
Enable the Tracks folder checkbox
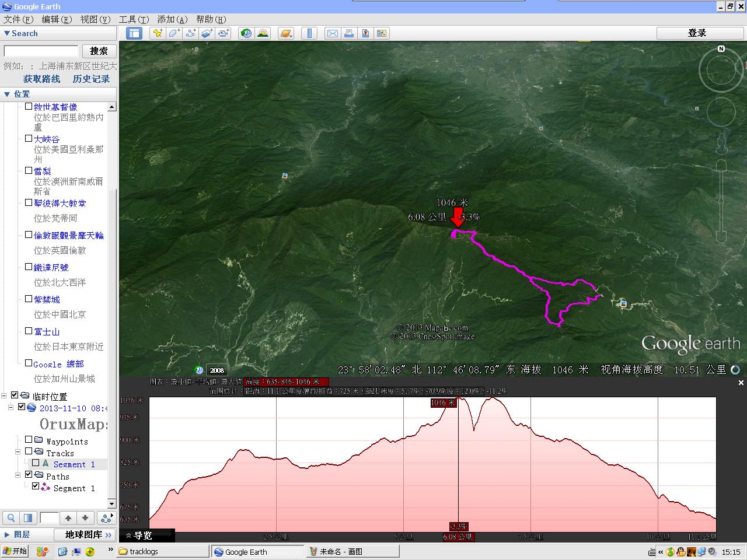29,451
